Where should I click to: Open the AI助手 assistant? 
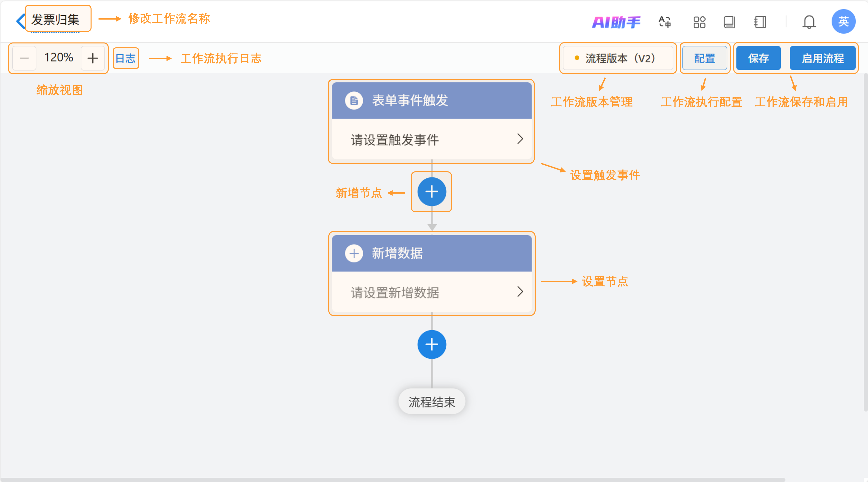[x=616, y=22]
